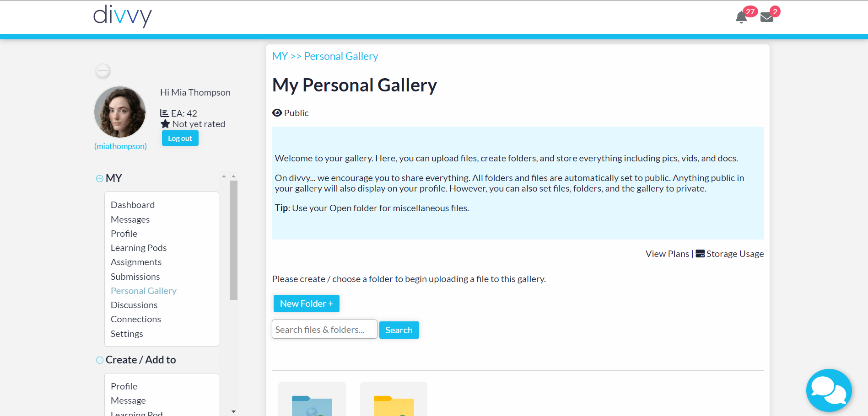Click the sidebar scroll down arrow
The height and width of the screenshot is (416, 868).
tap(233, 411)
